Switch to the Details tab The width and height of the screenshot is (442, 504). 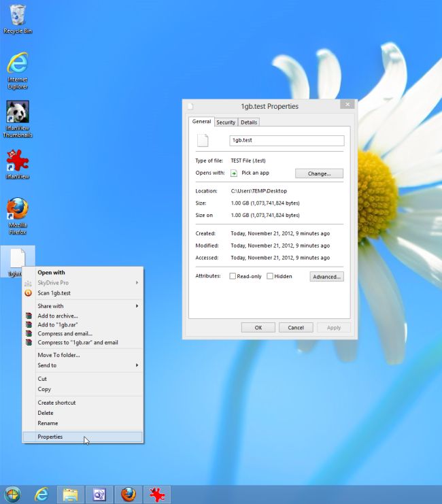[x=249, y=122]
